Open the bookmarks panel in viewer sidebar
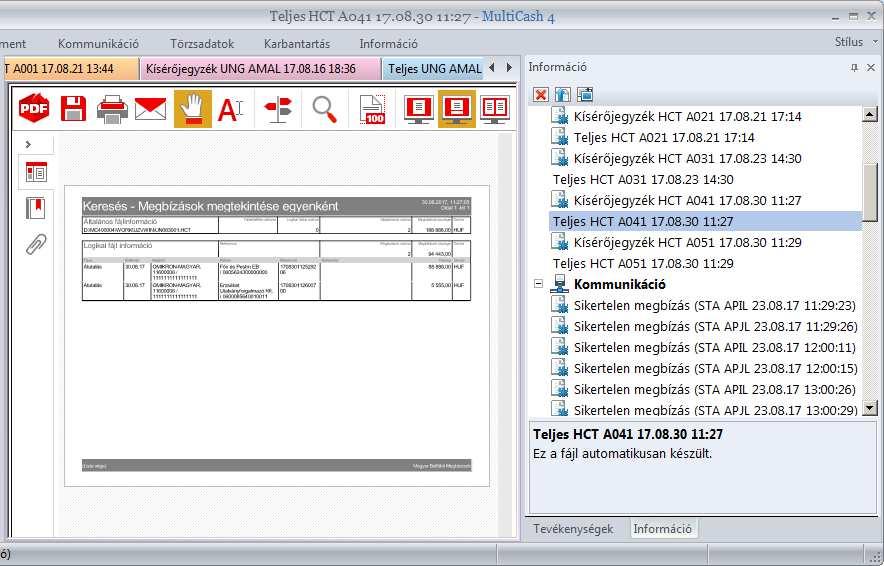Viewport: 884px width, 566px height. click(x=36, y=208)
